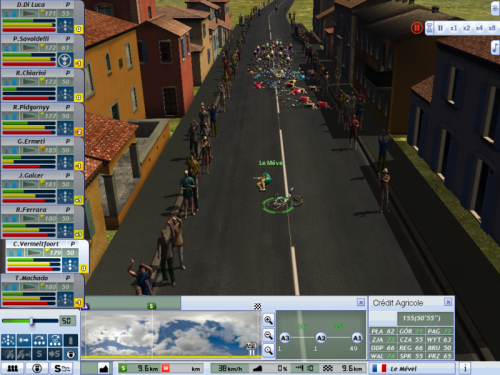Click the music note sound icon
The height and width of the screenshot is (375, 500).
(x=495, y=48)
